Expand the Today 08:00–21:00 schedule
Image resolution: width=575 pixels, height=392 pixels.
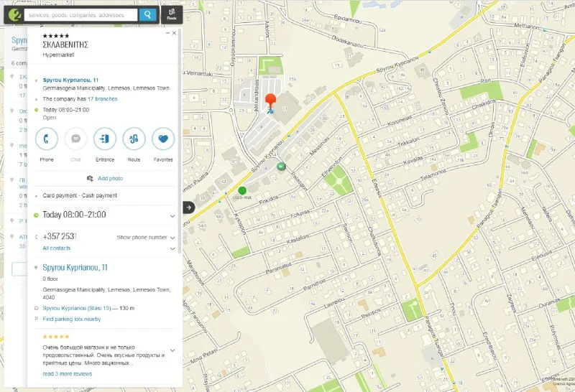pos(172,215)
